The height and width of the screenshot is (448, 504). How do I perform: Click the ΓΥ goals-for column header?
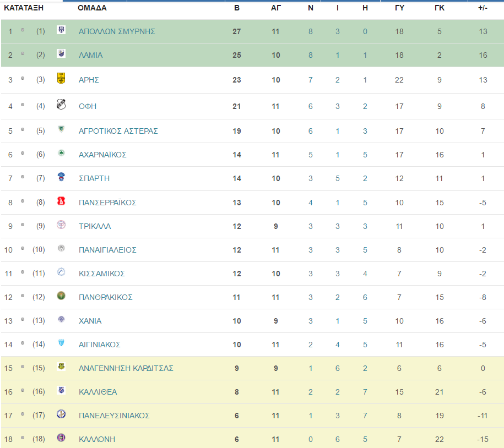(399, 8)
